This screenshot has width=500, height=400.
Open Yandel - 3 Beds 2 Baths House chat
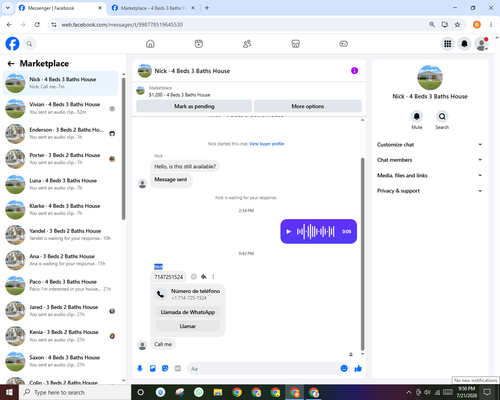pos(60,235)
